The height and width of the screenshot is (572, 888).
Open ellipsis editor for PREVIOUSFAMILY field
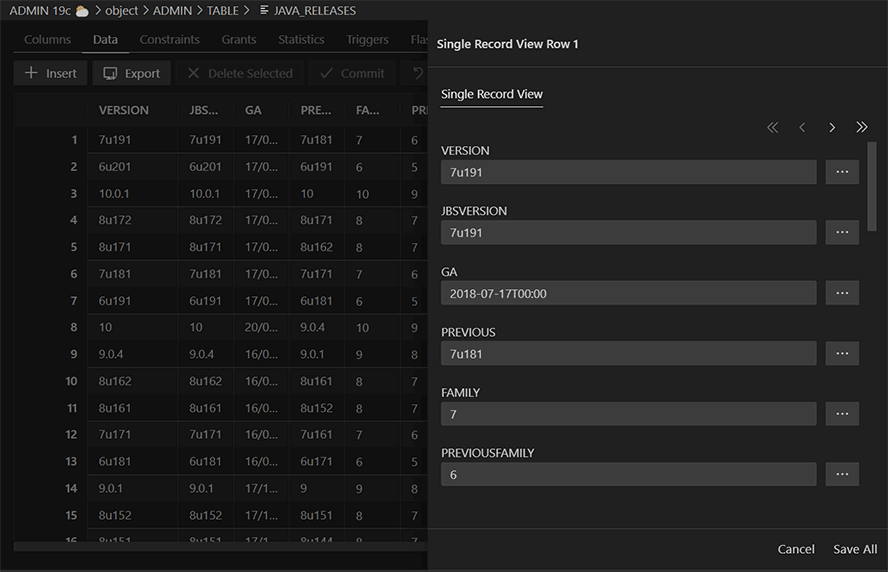[x=842, y=474]
